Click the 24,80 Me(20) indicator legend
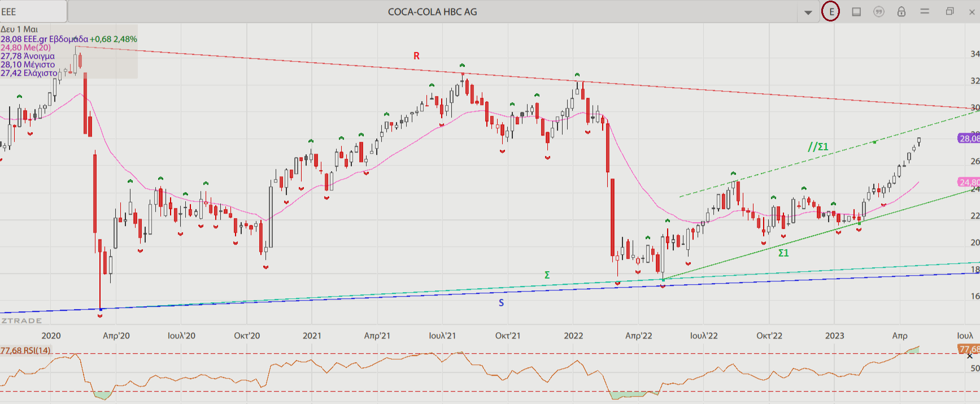This screenshot has width=980, height=404. (25, 47)
